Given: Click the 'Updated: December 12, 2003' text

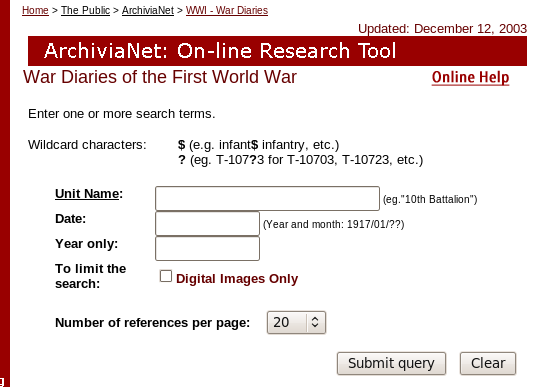Looking at the screenshot, I should 442,29.
